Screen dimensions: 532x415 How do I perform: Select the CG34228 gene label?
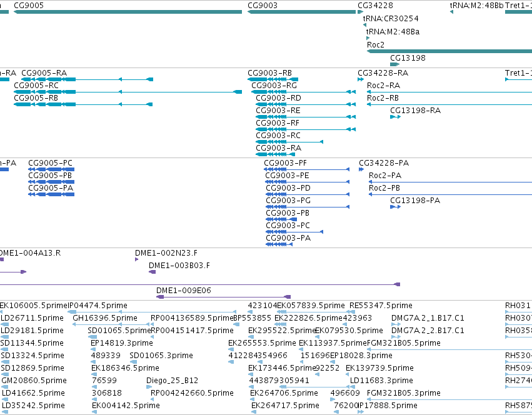click(375, 6)
